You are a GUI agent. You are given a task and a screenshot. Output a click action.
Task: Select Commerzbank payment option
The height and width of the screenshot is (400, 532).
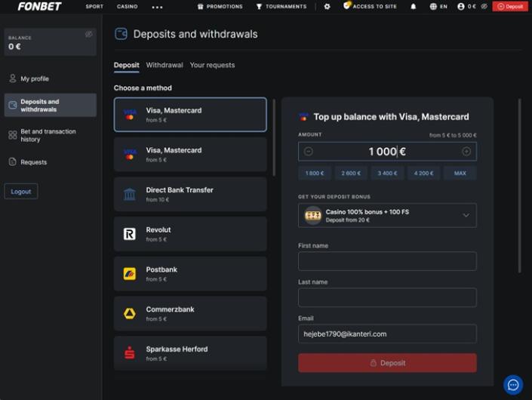190,313
